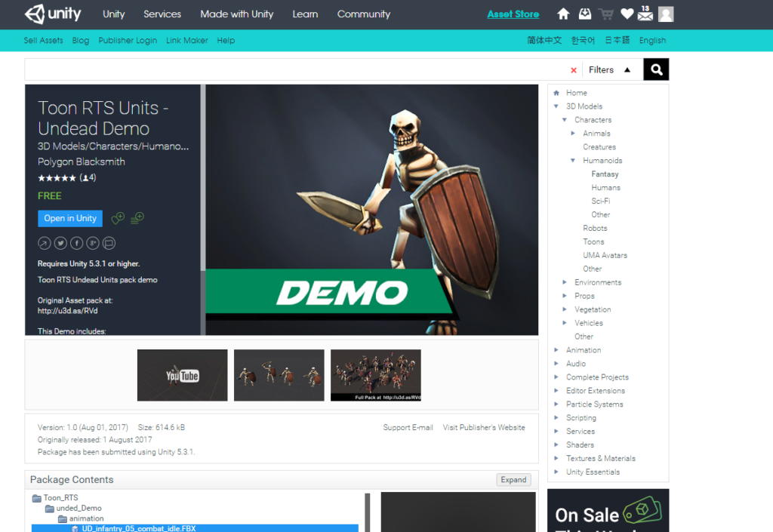The width and height of the screenshot is (773, 532).
Task: Open the downloads tray icon
Action: (585, 14)
